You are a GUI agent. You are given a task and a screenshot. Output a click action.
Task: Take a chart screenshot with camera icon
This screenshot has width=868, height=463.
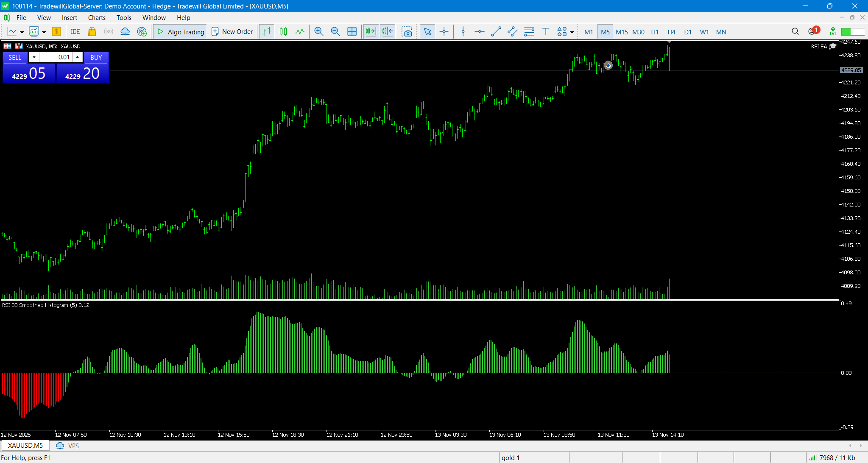(x=407, y=32)
